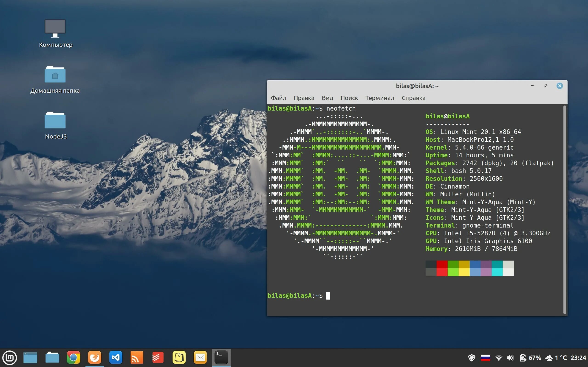This screenshot has height=367, width=588.
Task: Click the terminal's vertical scrollbar
Action: tap(564, 209)
